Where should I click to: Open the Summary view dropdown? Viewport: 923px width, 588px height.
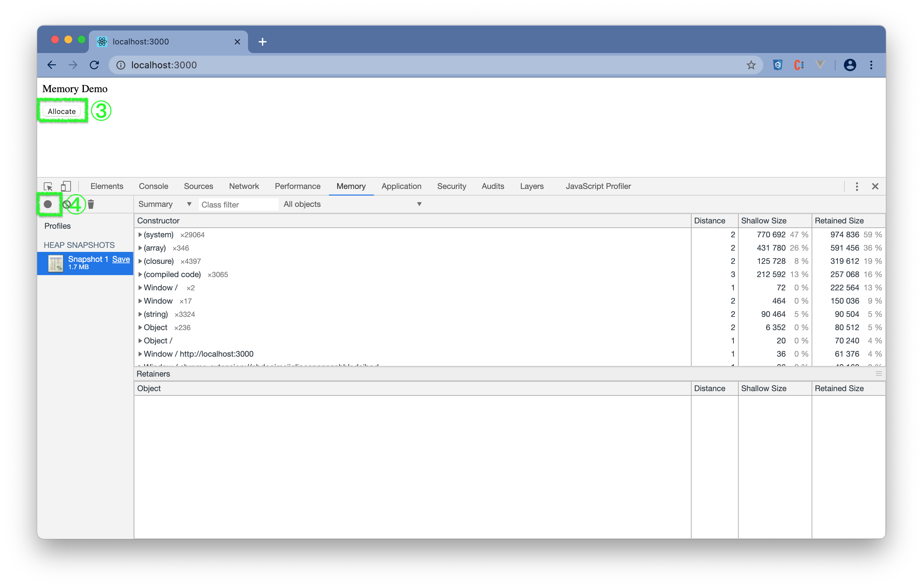coord(165,204)
